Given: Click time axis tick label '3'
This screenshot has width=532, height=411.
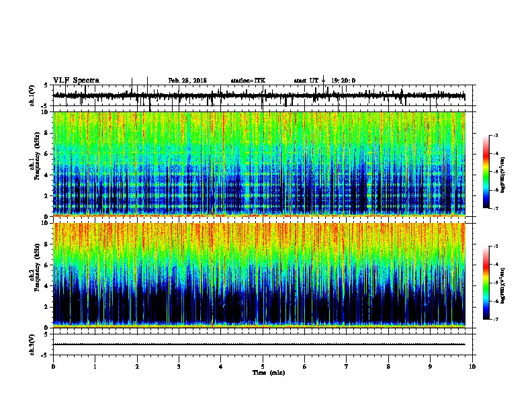Looking at the screenshot, I should click(179, 367).
